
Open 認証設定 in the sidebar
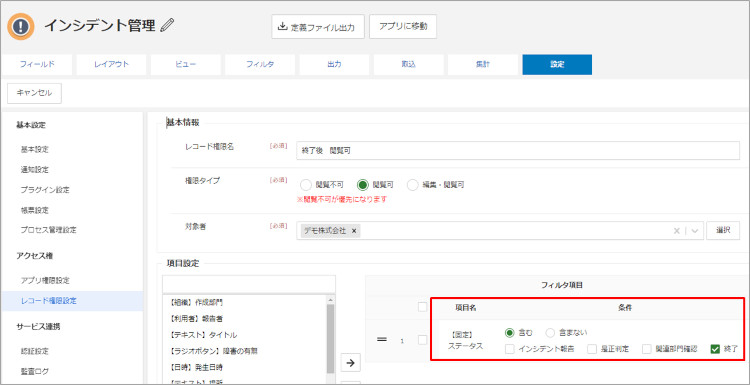point(34,351)
